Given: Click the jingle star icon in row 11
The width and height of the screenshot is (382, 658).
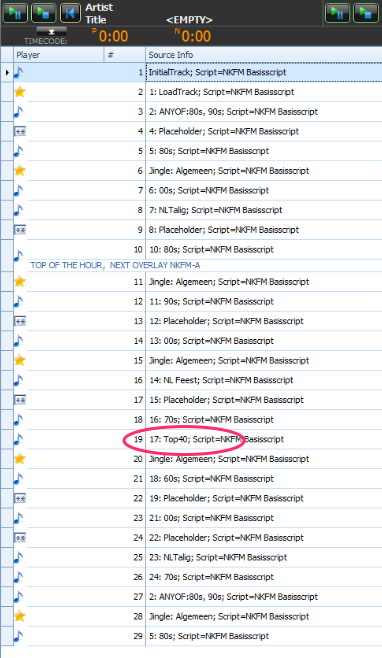Looking at the screenshot, I should click(20, 282).
